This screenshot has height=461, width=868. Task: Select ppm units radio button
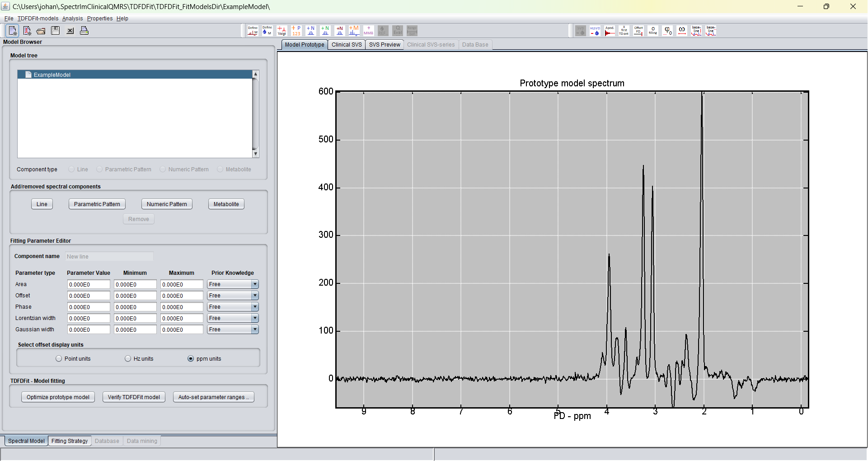[x=191, y=358]
